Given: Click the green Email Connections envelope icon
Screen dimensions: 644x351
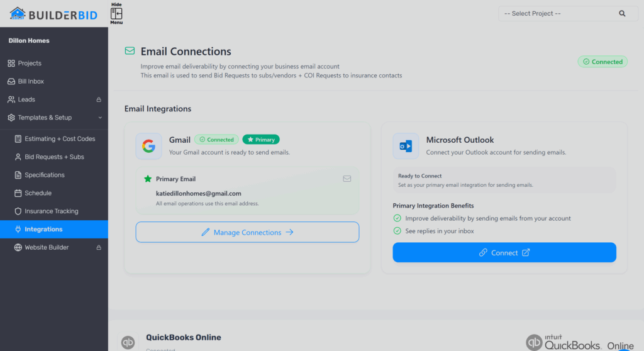Looking at the screenshot, I should (130, 52).
